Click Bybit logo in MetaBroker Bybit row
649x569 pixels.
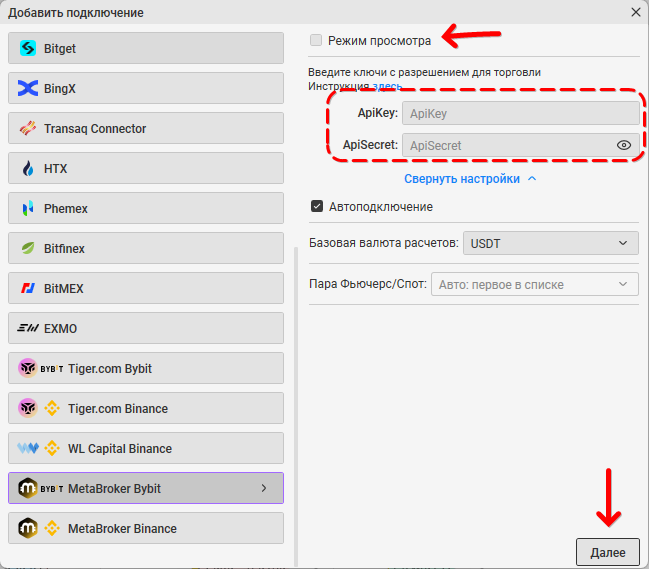pos(52,488)
